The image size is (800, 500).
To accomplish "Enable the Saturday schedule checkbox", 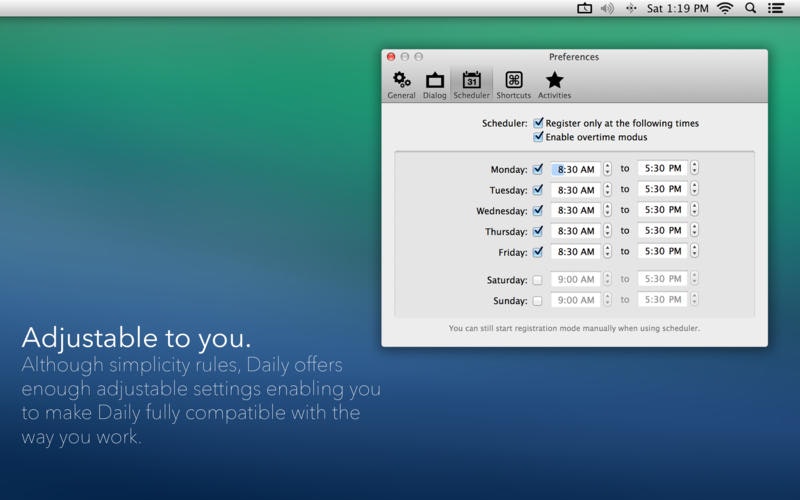I will [537, 280].
